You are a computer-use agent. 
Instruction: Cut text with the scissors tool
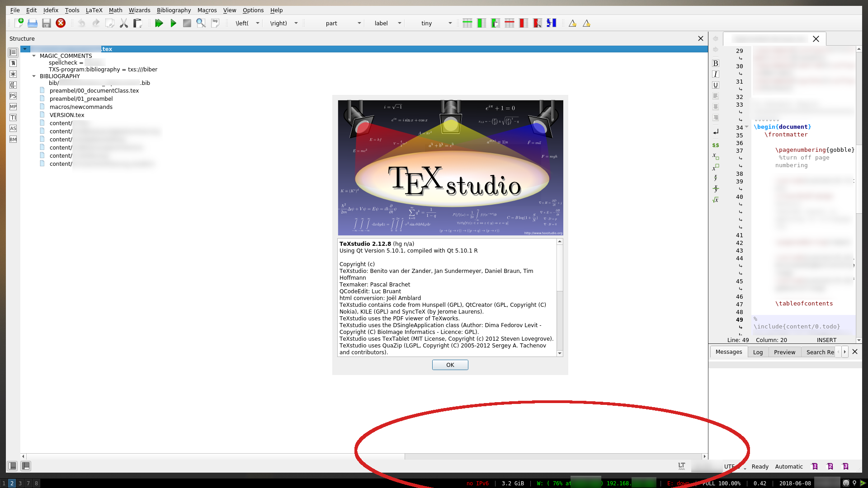(x=124, y=23)
